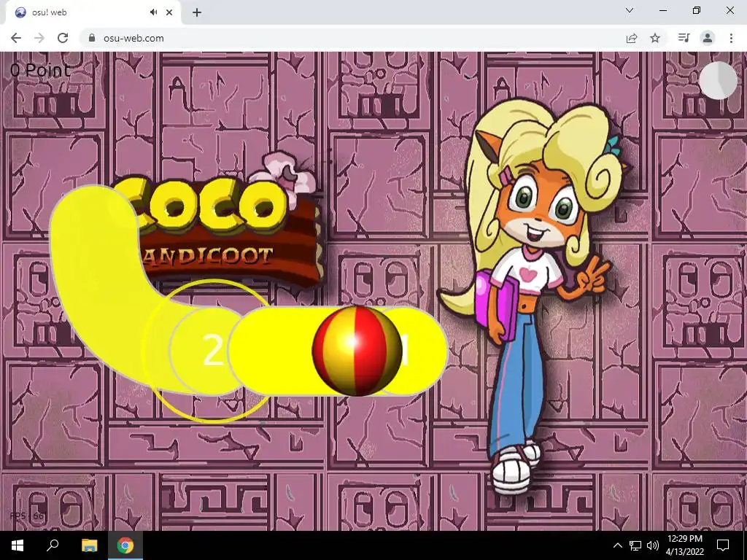Open File Explorer from the taskbar
The height and width of the screenshot is (560, 747).
pyautogui.click(x=89, y=545)
